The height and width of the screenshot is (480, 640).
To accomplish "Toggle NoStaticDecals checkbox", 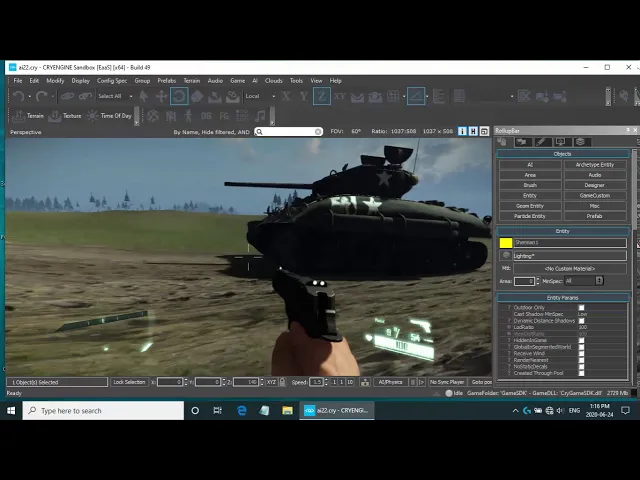I will [581, 366].
